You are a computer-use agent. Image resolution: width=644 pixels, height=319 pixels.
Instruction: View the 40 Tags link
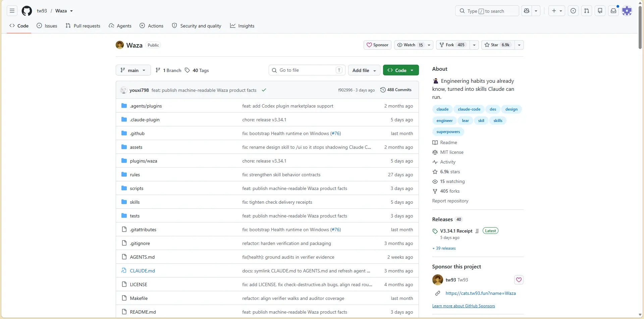197,70
